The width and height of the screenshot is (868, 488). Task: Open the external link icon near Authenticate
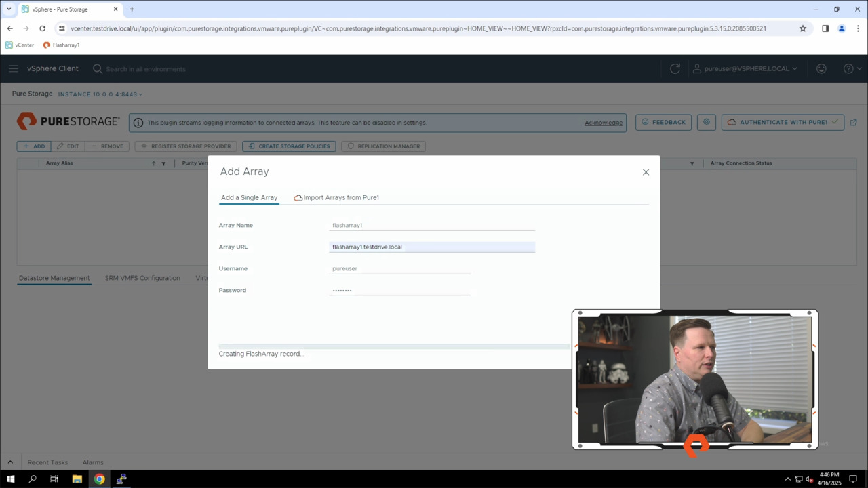click(853, 122)
